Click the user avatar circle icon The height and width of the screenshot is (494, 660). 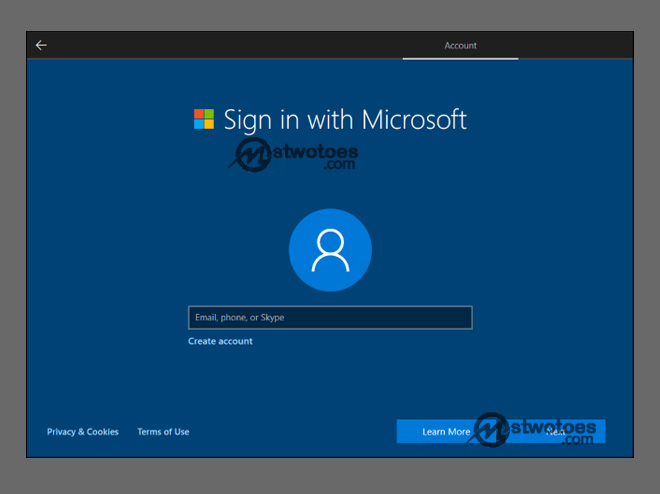pyautogui.click(x=330, y=250)
